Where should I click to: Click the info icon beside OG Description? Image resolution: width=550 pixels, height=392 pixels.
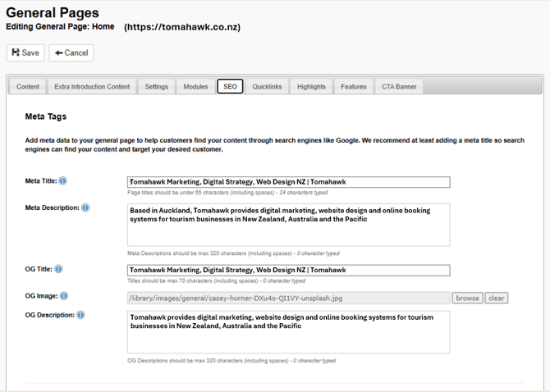(81, 314)
